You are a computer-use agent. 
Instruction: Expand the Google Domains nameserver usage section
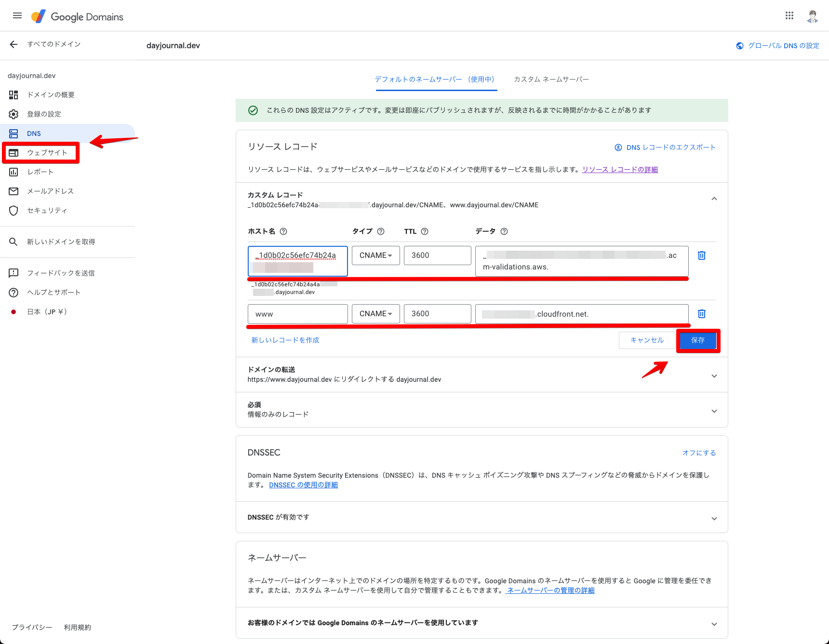point(714,624)
